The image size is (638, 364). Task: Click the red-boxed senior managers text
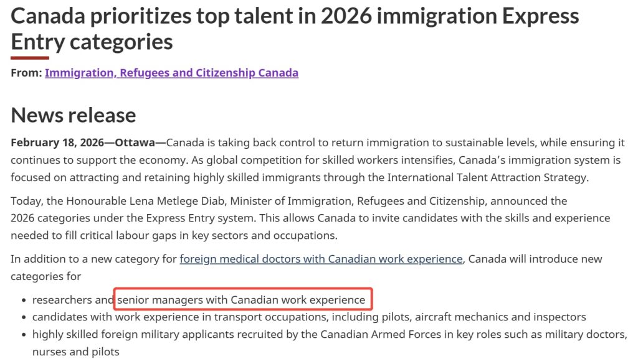coord(242,300)
